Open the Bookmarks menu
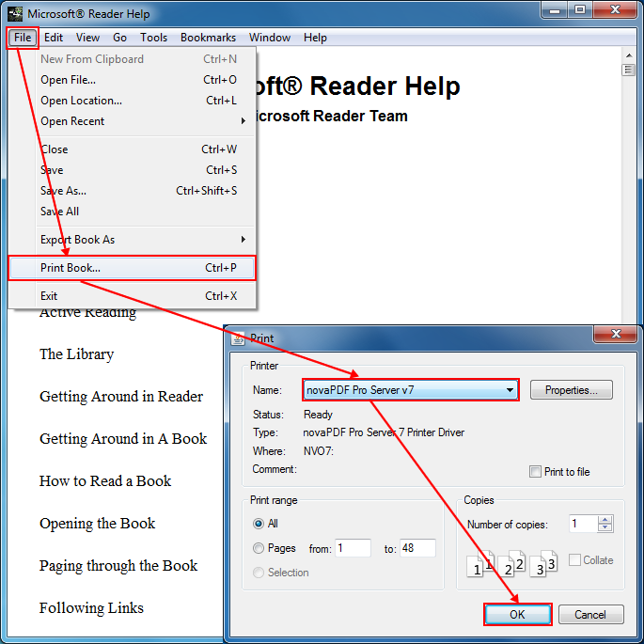The height and width of the screenshot is (644, 644). 208,38
